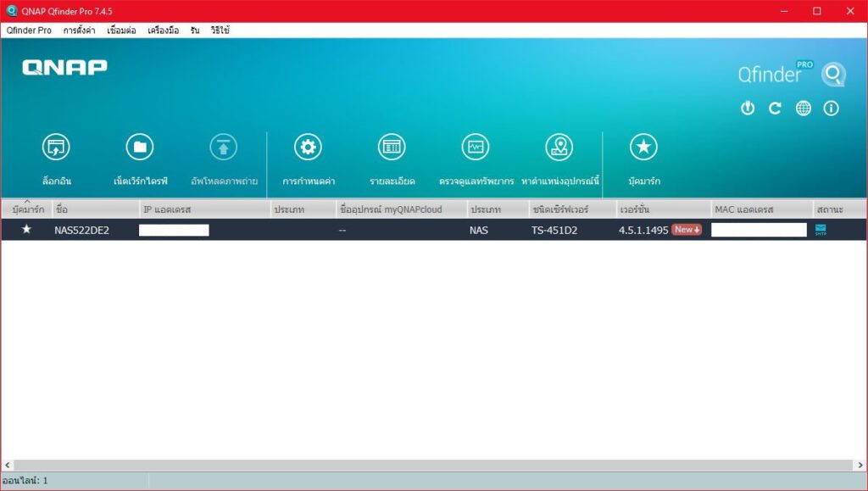The width and height of the screenshot is (868, 491).
Task: Click the Qfinder Pro magnifier logo
Action: point(833,74)
